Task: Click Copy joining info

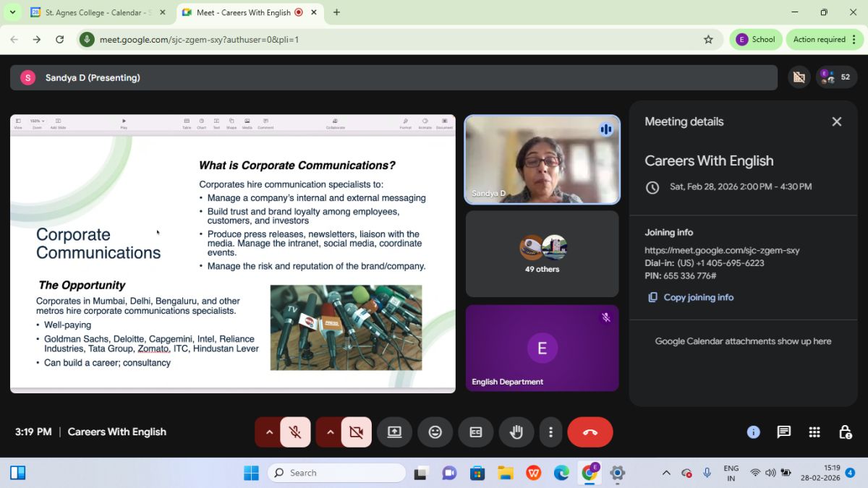Action: point(698,297)
